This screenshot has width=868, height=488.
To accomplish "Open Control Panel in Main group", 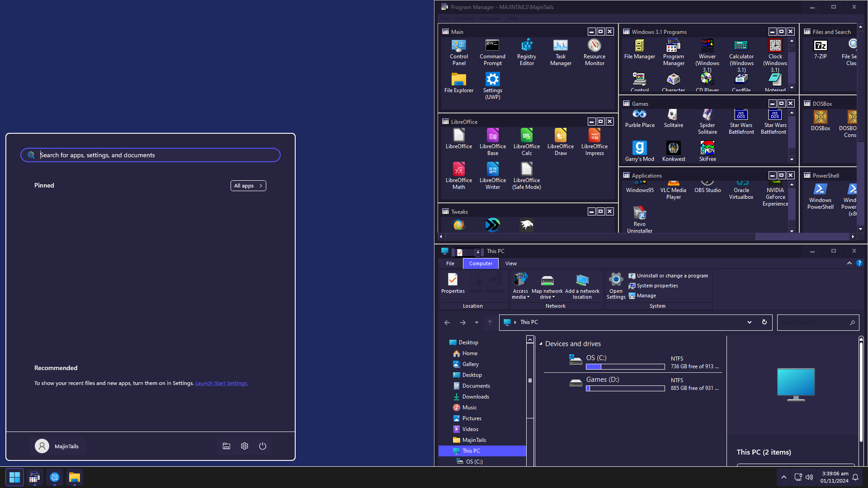I will pos(458,52).
